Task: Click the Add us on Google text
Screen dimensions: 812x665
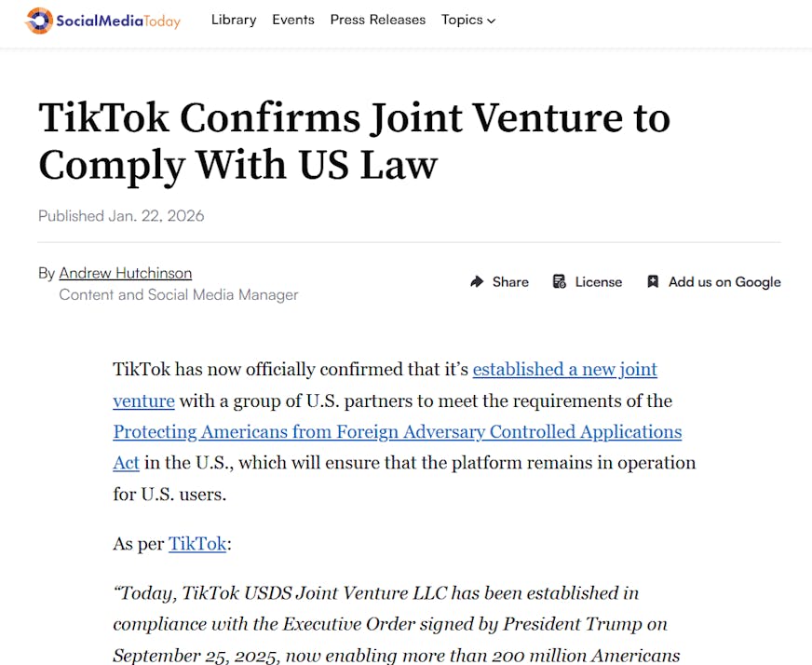Action: [724, 281]
